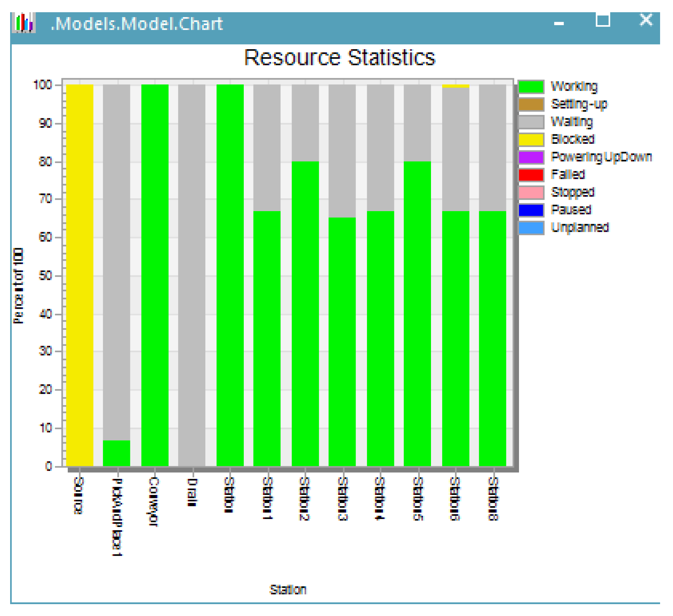The height and width of the screenshot is (616, 673).
Task: Click the purple PoweringUpDown legend swatch
Action: [x=531, y=157]
